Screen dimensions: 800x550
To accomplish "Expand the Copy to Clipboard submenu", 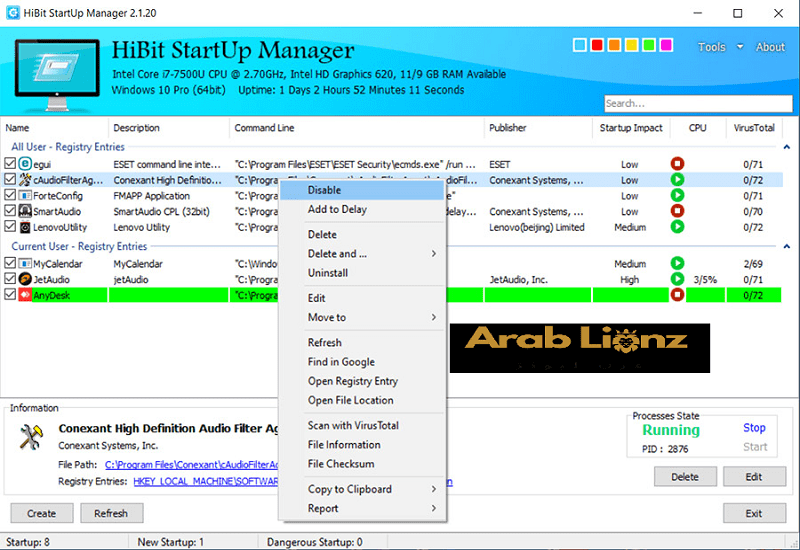I will [x=433, y=489].
